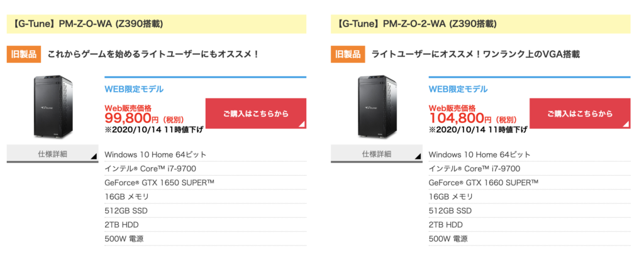Click the PM-Z-O-WA tower PC image
The image size is (644, 258).
(x=52, y=107)
